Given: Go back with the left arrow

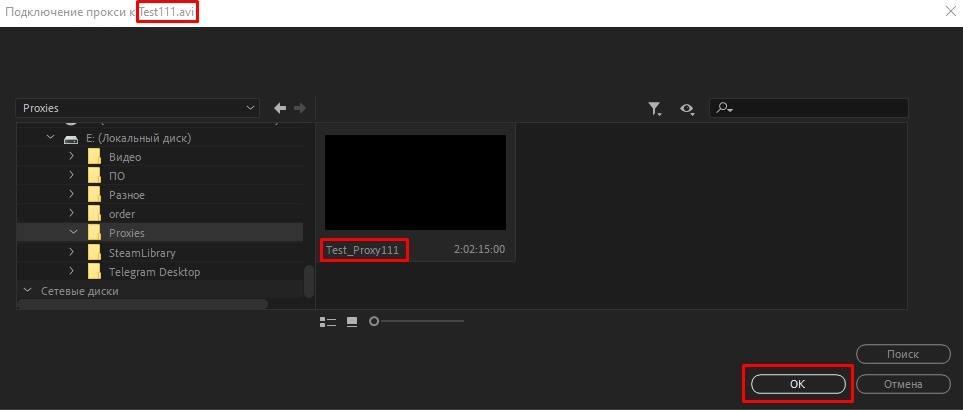Looking at the screenshot, I should tap(280, 108).
